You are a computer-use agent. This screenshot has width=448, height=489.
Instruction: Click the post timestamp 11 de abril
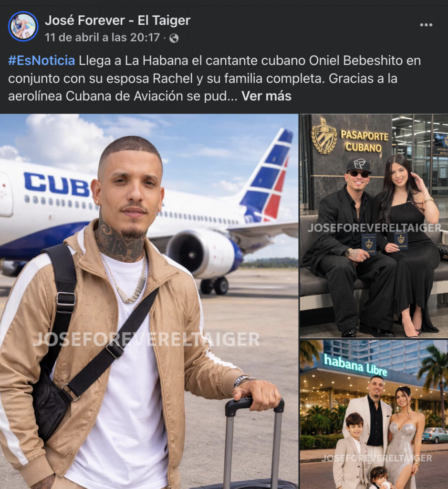pos(102,38)
